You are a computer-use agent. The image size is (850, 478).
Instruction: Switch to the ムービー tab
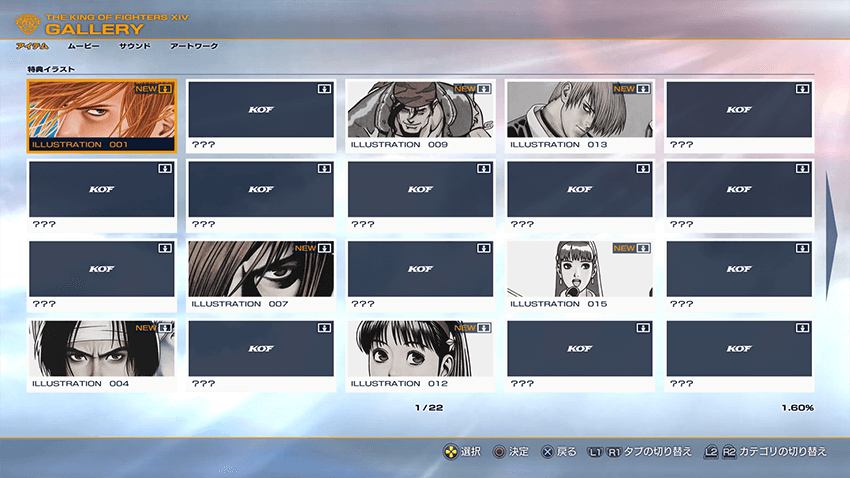pyautogui.click(x=83, y=46)
